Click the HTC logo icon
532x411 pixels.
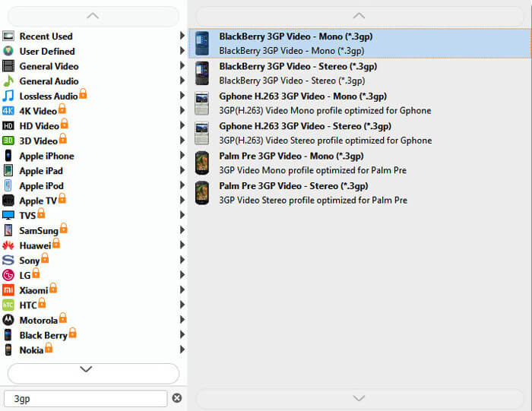tap(8, 305)
